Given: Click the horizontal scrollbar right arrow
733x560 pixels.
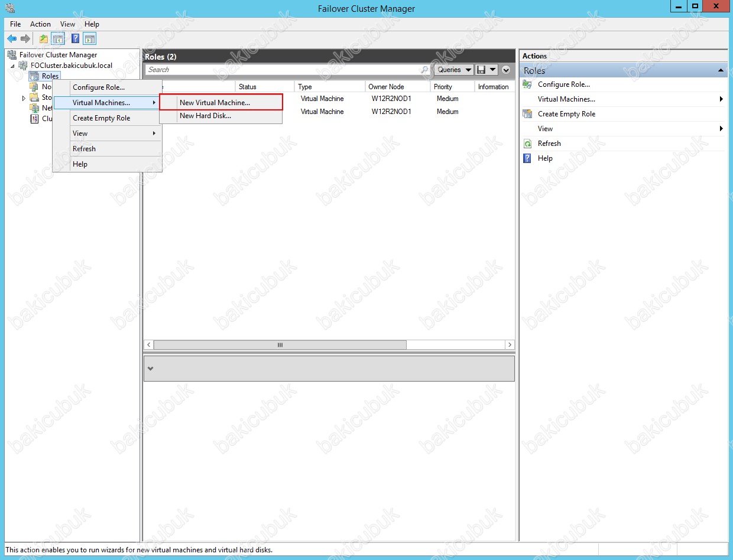Looking at the screenshot, I should pos(510,345).
